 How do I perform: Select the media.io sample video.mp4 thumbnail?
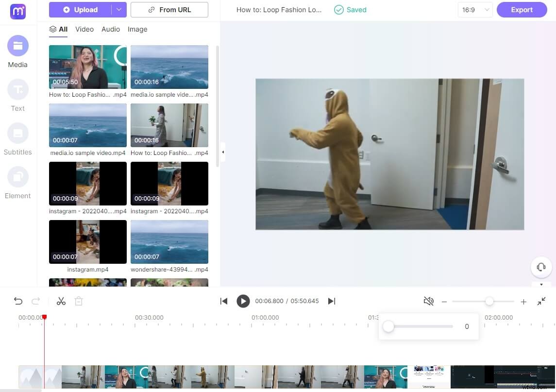point(87,125)
